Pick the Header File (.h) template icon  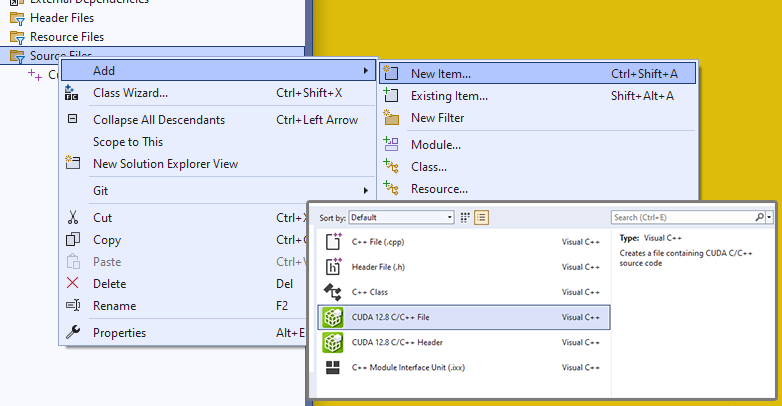pos(333,267)
